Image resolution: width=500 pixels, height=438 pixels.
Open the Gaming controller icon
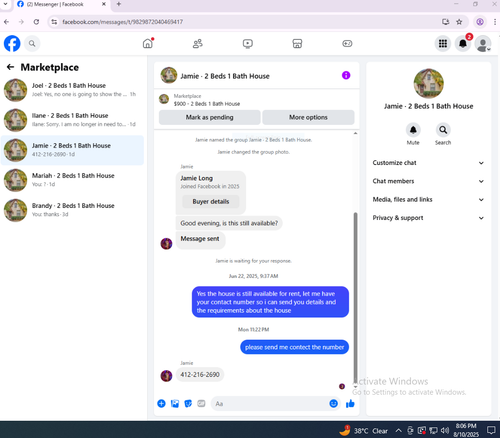[x=347, y=44]
